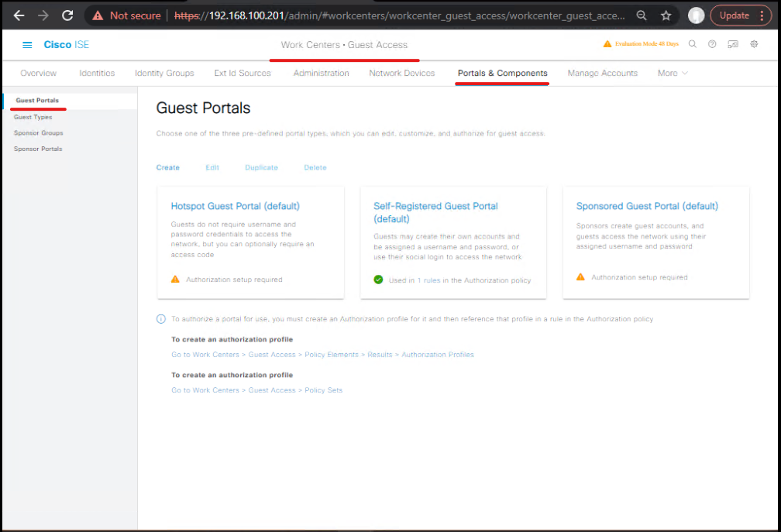The image size is (781, 532).
Task: Open the settings gear icon in ISE header
Action: click(754, 44)
